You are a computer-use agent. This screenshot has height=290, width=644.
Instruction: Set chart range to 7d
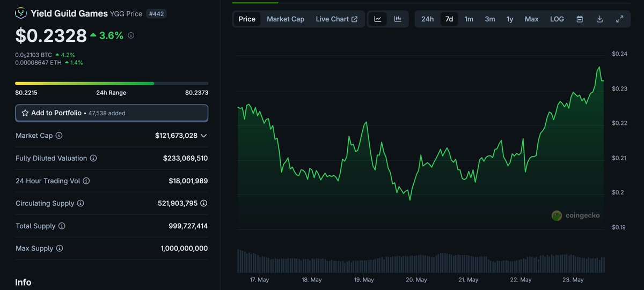tap(449, 19)
